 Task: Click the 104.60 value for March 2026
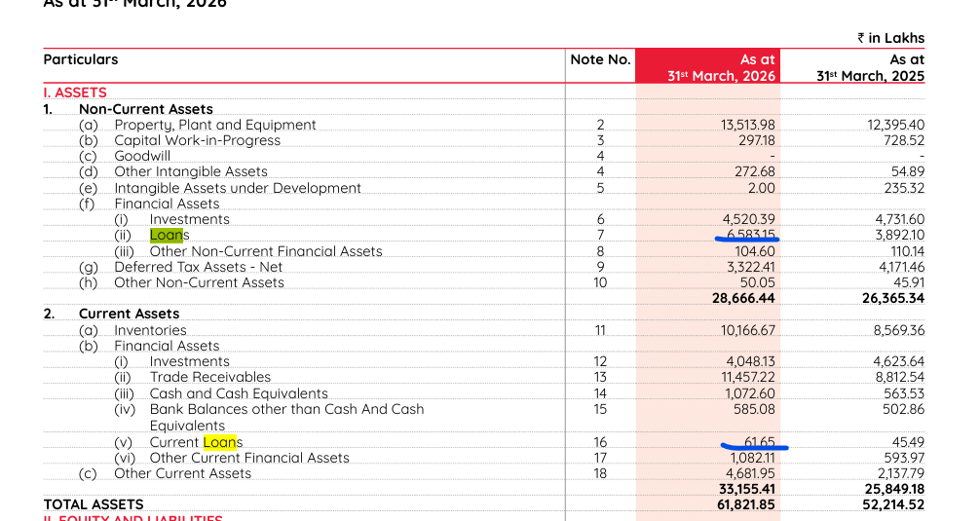[754, 251]
